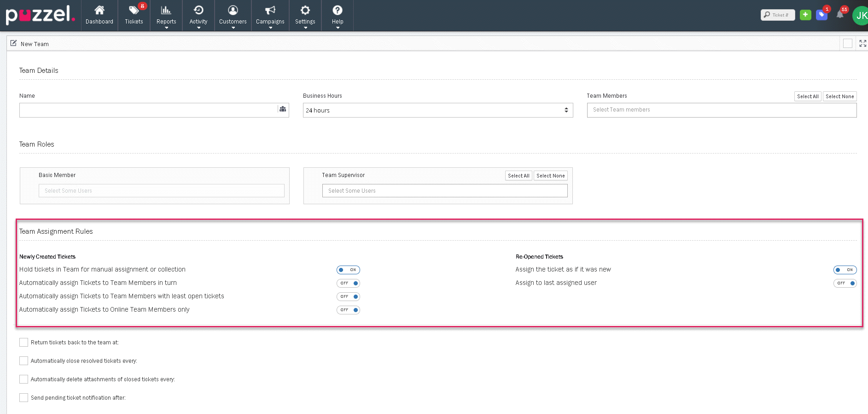Click the team icon in Name field
The height and width of the screenshot is (414, 868).
click(x=283, y=109)
